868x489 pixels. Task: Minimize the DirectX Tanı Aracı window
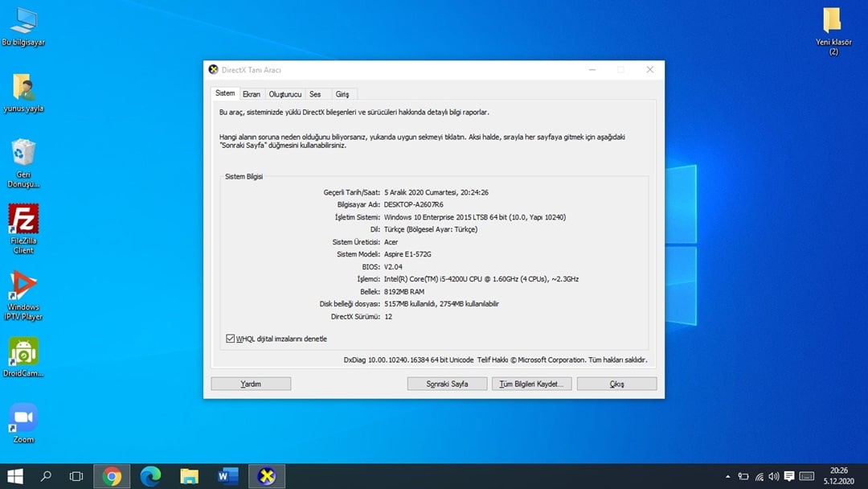592,70
